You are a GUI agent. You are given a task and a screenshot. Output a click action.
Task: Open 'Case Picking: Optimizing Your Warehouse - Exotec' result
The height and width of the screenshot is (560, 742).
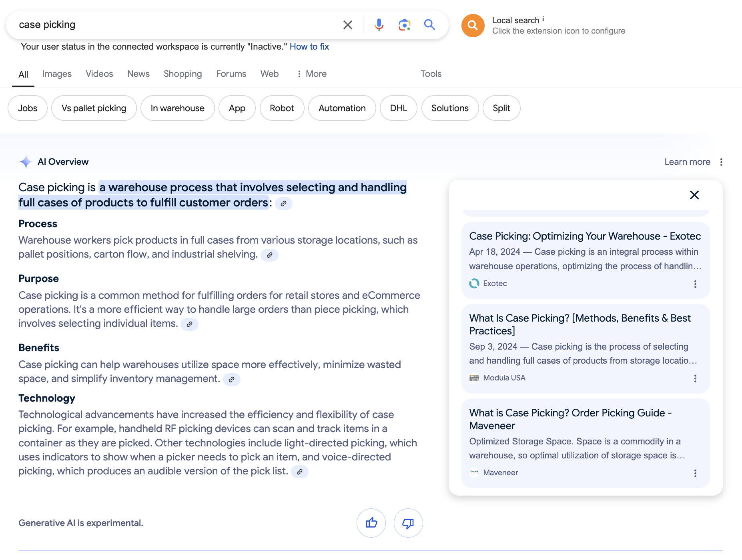(585, 236)
